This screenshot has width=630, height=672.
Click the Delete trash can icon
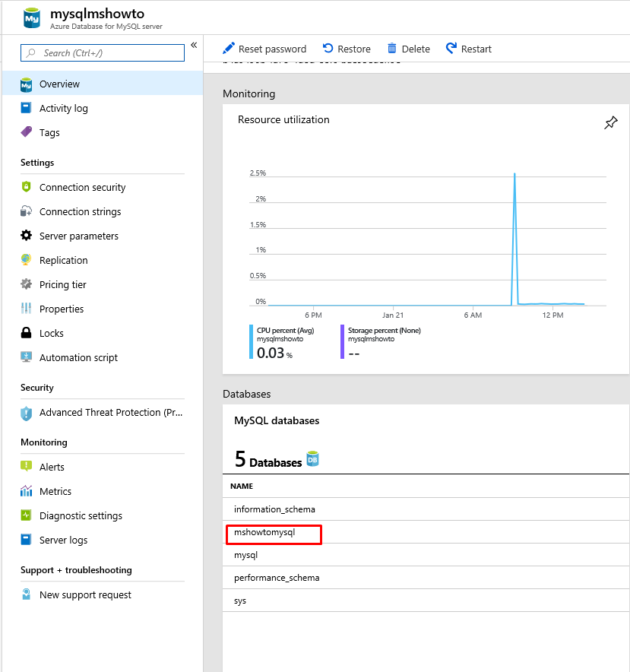pos(391,48)
